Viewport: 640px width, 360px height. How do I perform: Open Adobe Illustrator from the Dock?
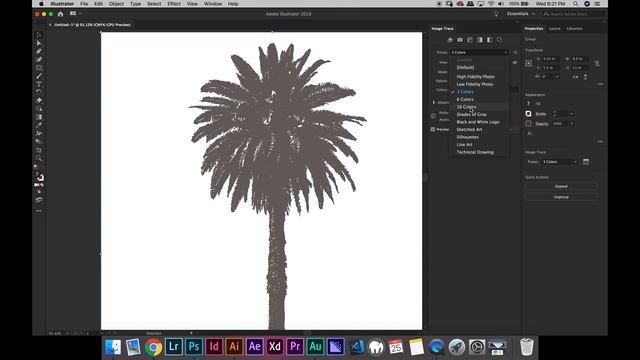click(x=234, y=347)
